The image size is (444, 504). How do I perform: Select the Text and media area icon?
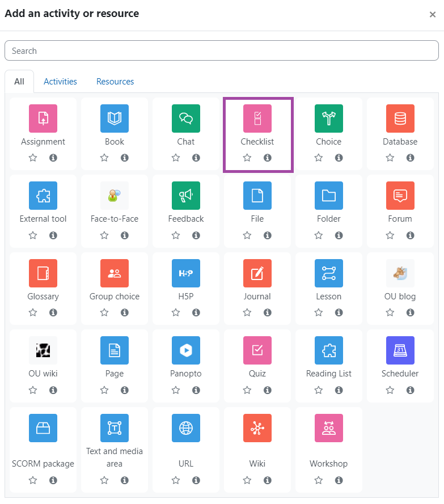tap(115, 428)
